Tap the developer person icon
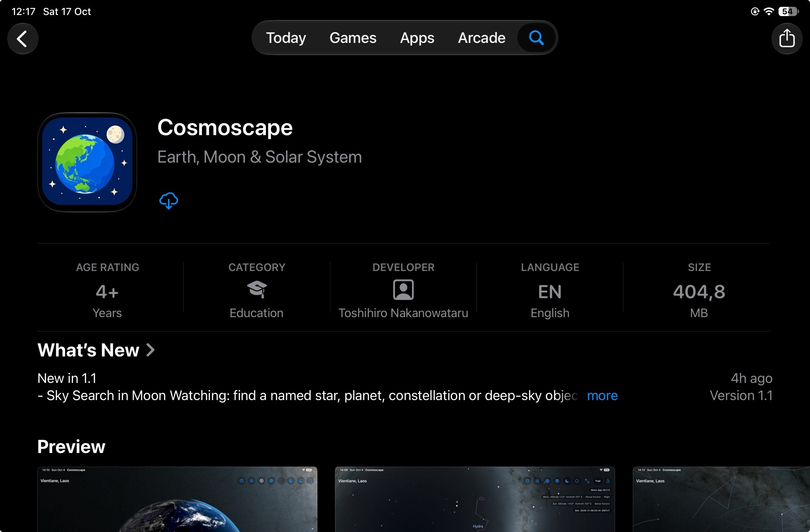Screen dimensions: 810x532 pos(403,290)
